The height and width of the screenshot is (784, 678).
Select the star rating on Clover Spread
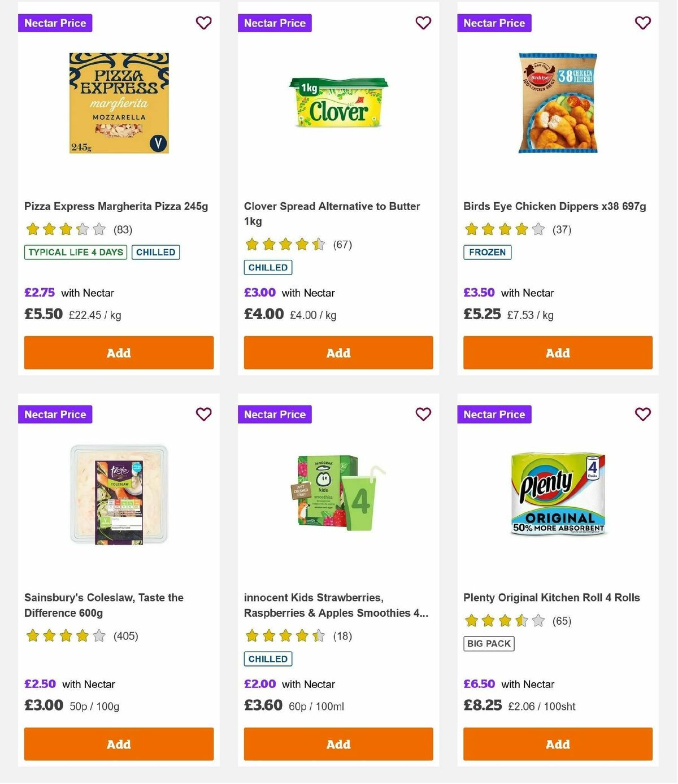coord(284,245)
